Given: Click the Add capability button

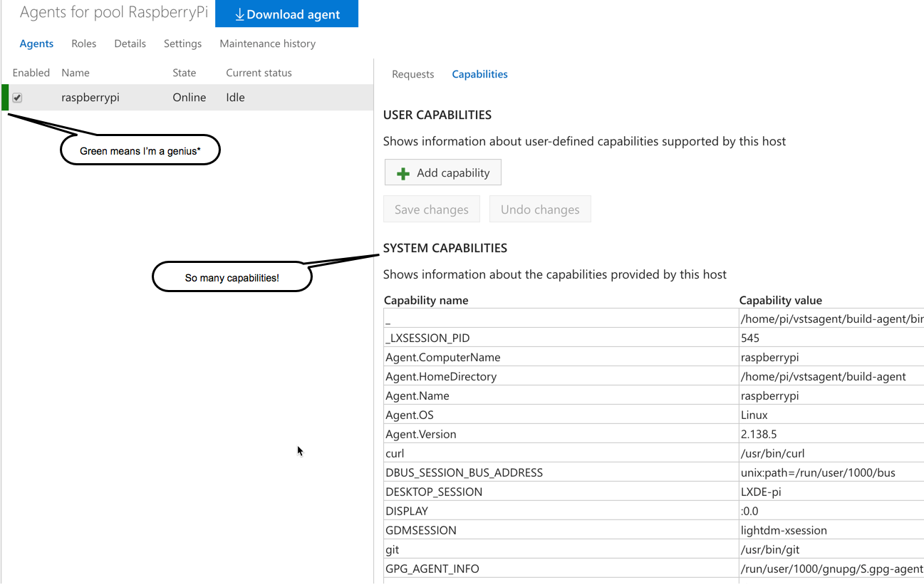Looking at the screenshot, I should pos(442,172).
